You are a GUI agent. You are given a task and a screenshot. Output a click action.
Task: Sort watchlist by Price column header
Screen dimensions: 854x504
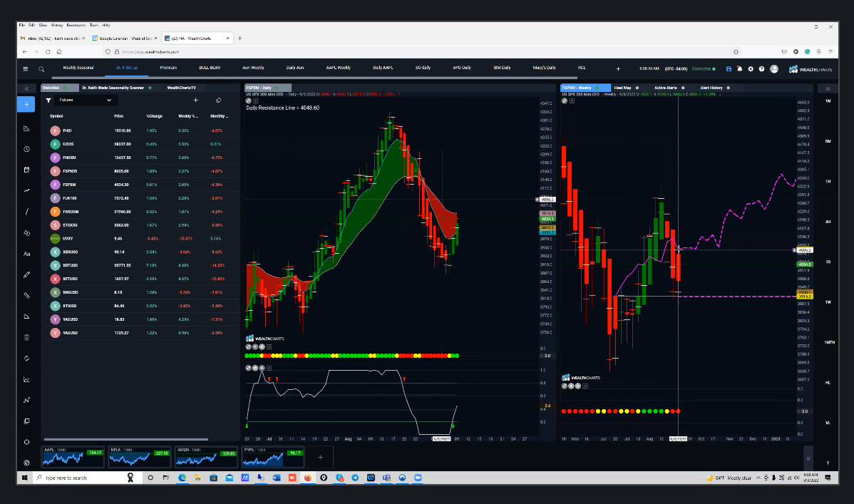(x=119, y=116)
